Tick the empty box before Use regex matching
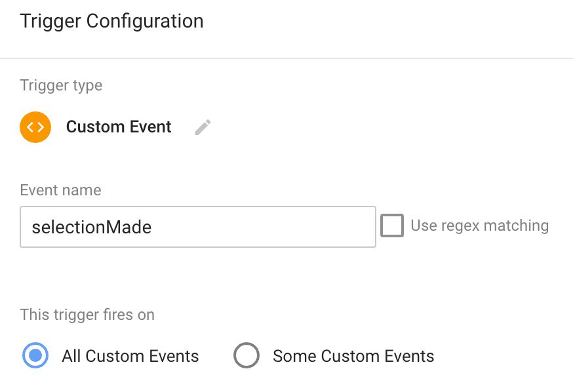Image resolution: width=573 pixels, height=392 pixels. pyautogui.click(x=392, y=225)
